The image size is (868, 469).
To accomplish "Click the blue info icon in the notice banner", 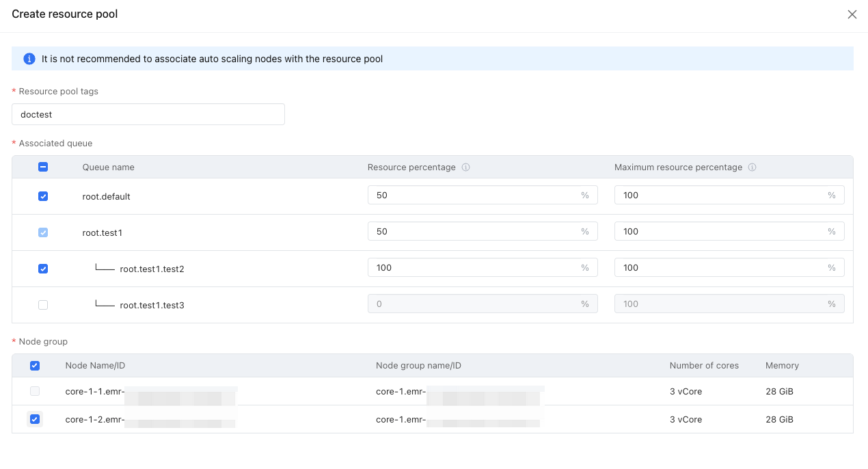I will click(29, 59).
